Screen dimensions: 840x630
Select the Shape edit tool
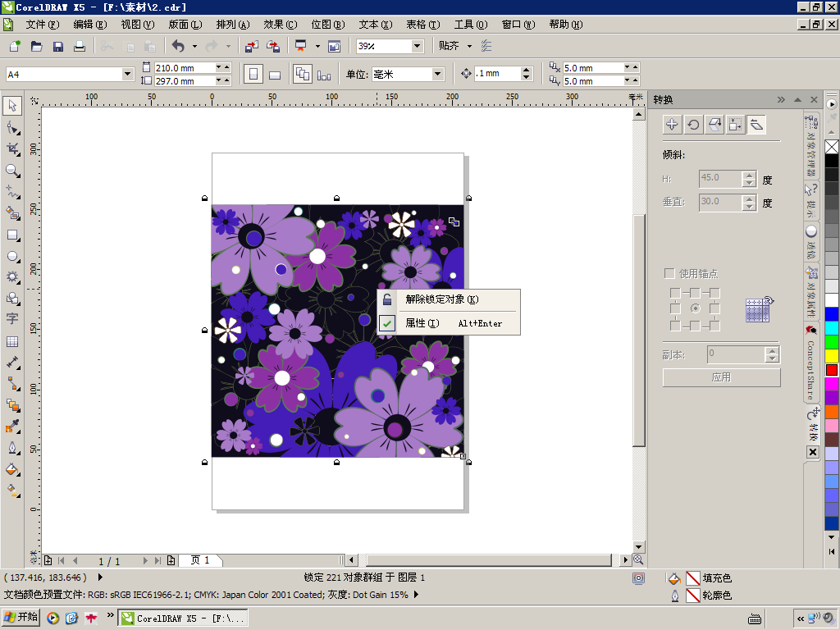12,127
